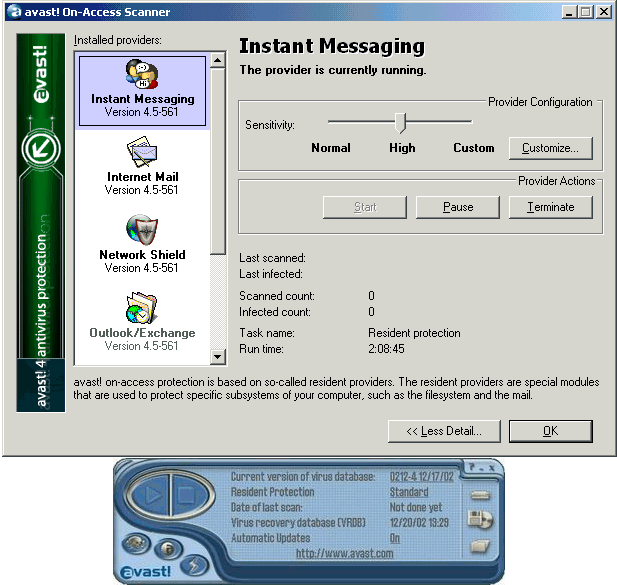Screen dimensions: 617x585
Task: Open the Resident Protection Standard link
Action: 409,492
